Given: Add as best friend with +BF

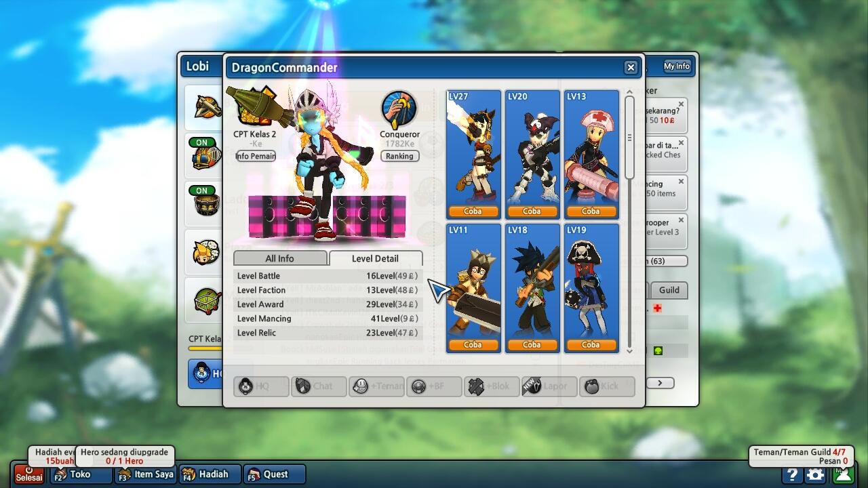Looking at the screenshot, I should [x=434, y=386].
